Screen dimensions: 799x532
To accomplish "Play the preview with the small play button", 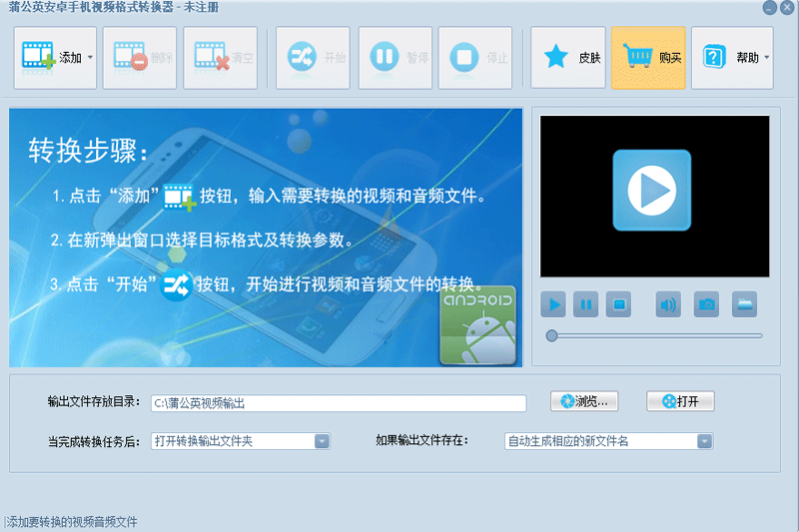I will (553, 304).
